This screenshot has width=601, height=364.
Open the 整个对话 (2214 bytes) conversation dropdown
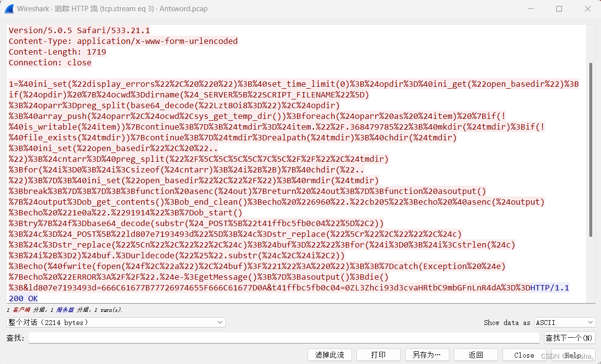(x=116, y=323)
